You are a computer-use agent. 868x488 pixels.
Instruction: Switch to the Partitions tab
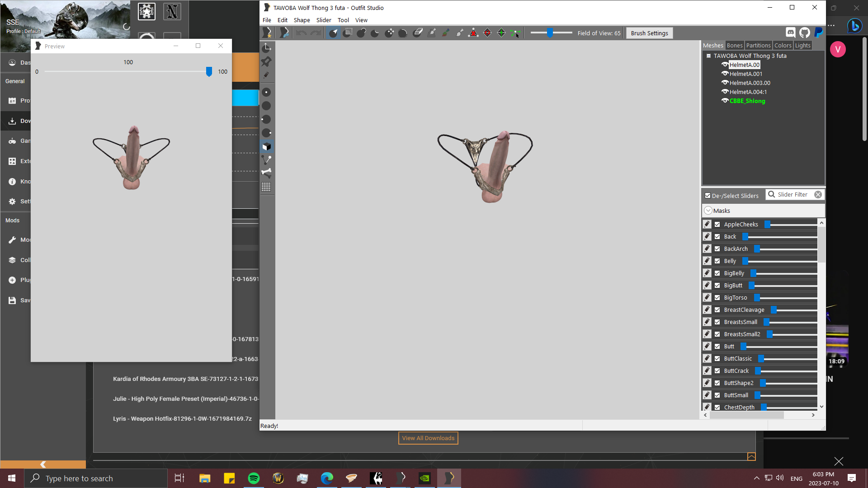click(758, 45)
